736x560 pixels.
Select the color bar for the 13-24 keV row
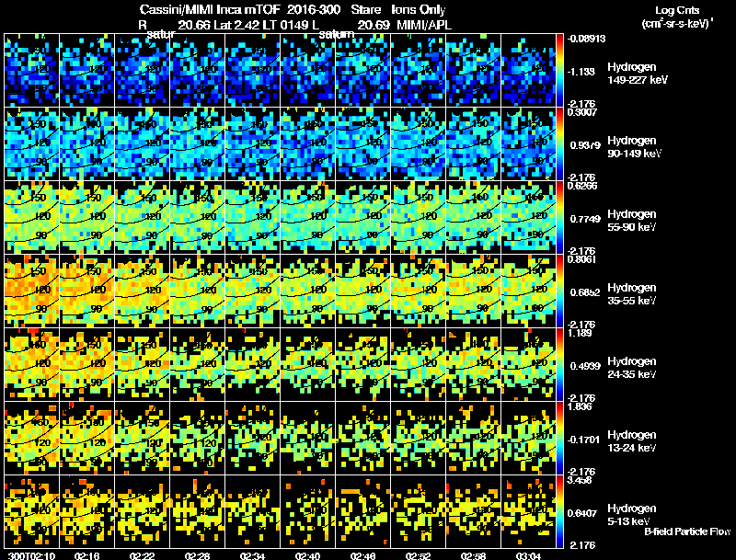point(559,438)
